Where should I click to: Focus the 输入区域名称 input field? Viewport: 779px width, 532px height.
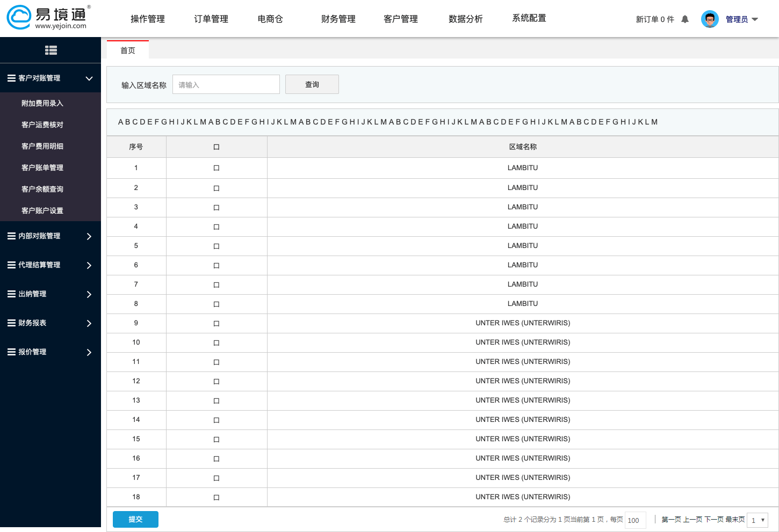(x=226, y=84)
